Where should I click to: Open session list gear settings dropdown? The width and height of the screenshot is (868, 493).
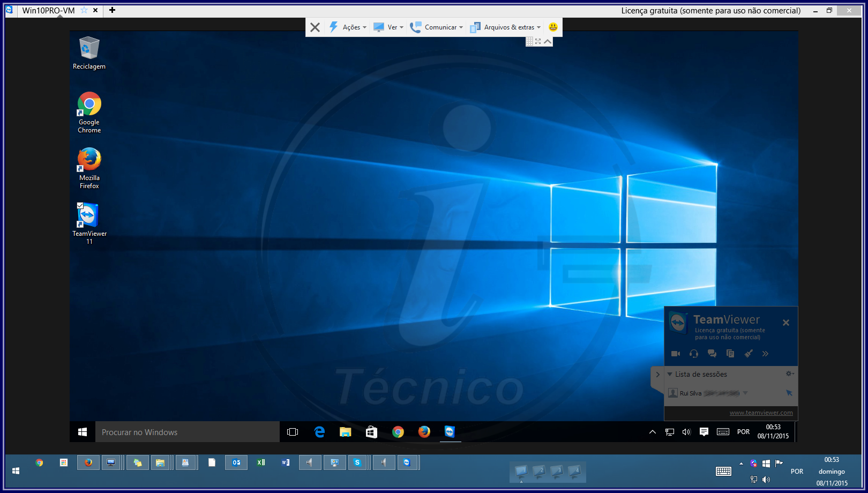789,374
